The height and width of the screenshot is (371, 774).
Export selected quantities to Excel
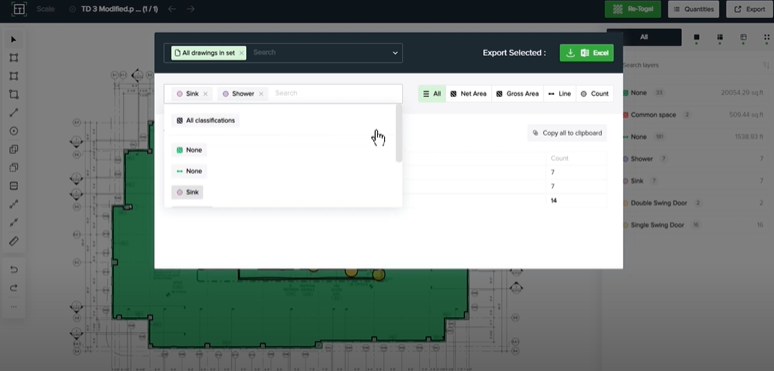pyautogui.click(x=586, y=53)
